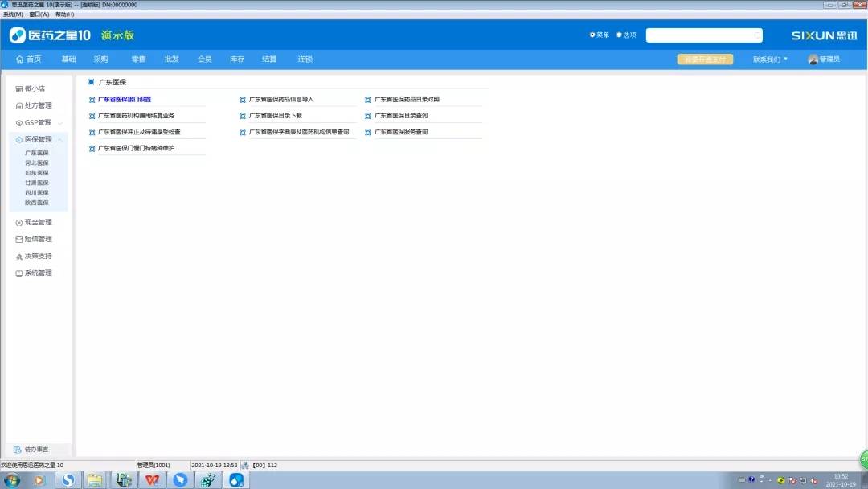Screen dimensions: 868x489
Task: Open WPS Office from the taskbar
Action: 152,480
